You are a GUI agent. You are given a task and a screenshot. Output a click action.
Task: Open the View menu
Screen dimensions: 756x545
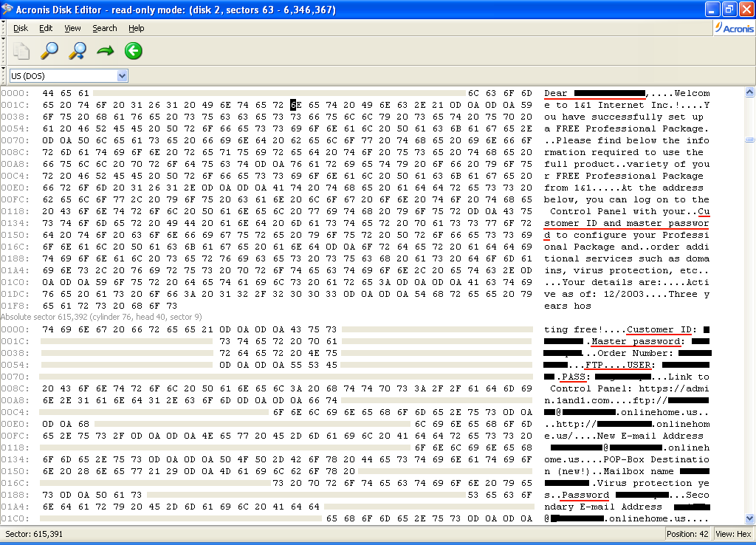coord(72,28)
